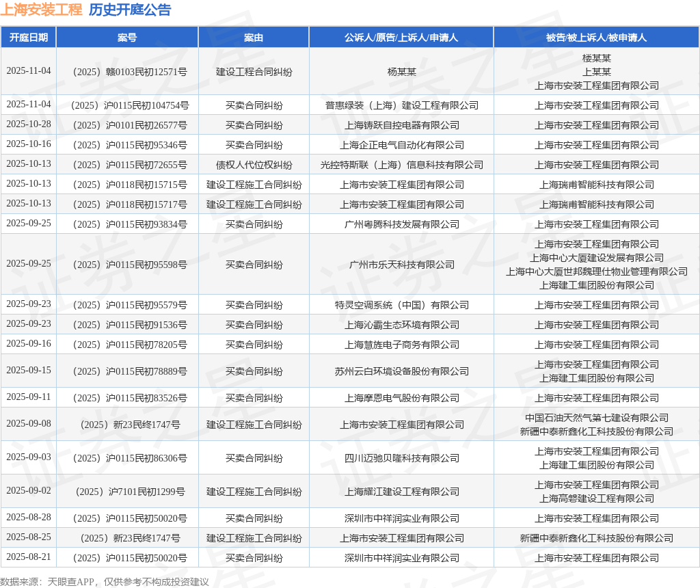Click date 2025-09-11

(29, 397)
